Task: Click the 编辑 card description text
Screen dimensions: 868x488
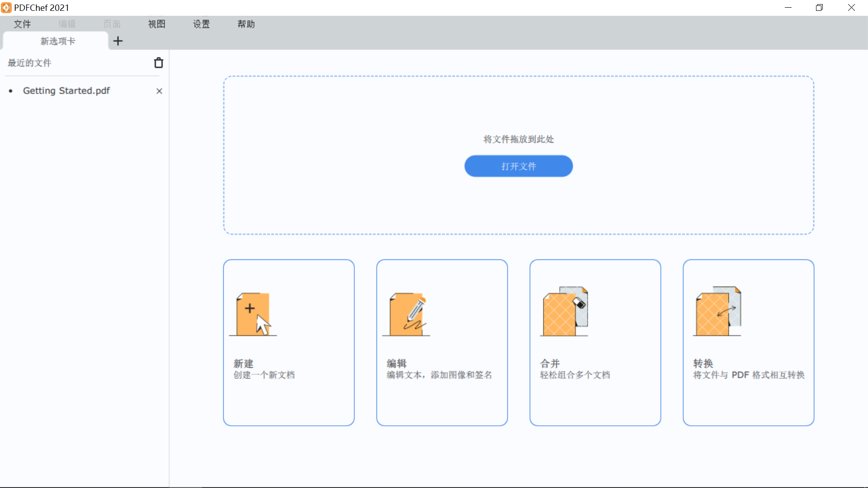Action: point(439,375)
